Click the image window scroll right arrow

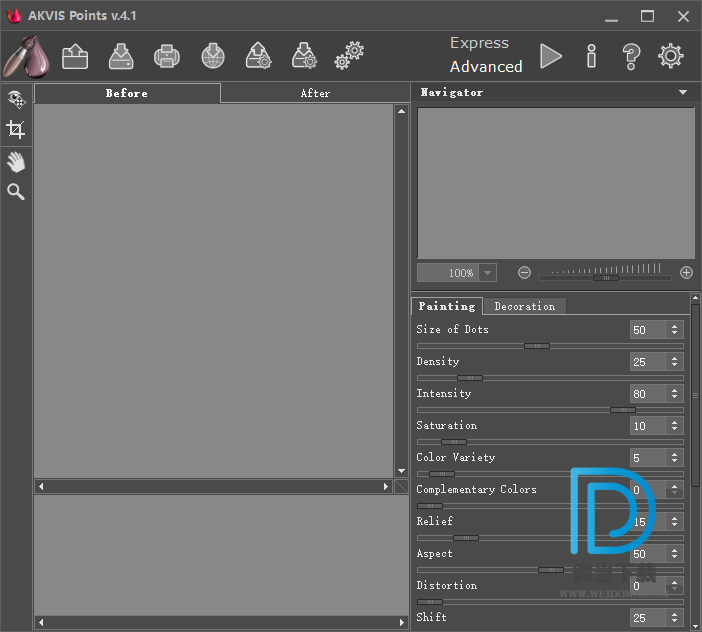[x=386, y=486]
